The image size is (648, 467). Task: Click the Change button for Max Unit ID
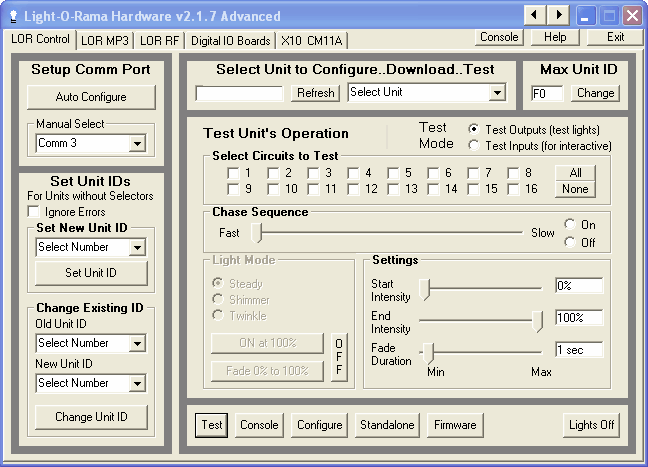[x=596, y=93]
